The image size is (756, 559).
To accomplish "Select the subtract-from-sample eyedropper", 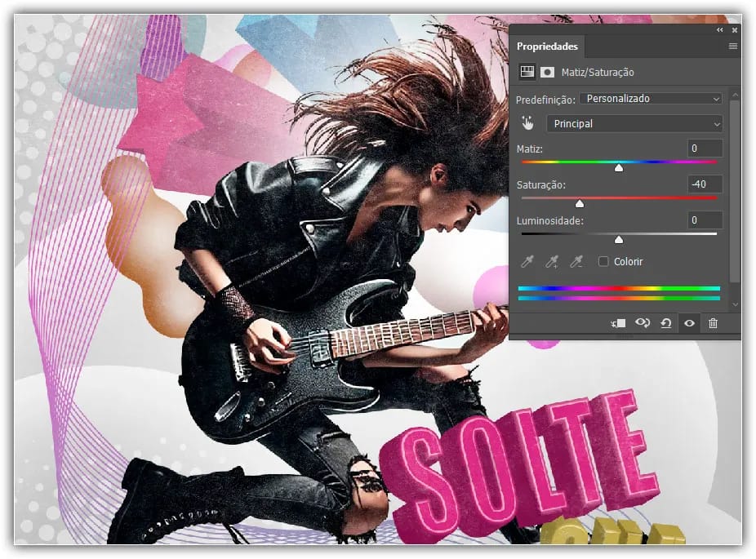I will [576, 262].
